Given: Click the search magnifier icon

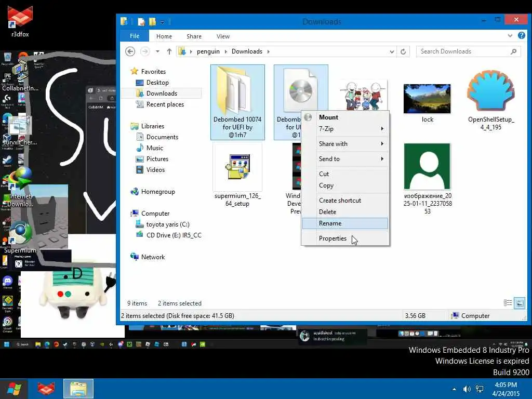Looking at the screenshot, I should [514, 51].
